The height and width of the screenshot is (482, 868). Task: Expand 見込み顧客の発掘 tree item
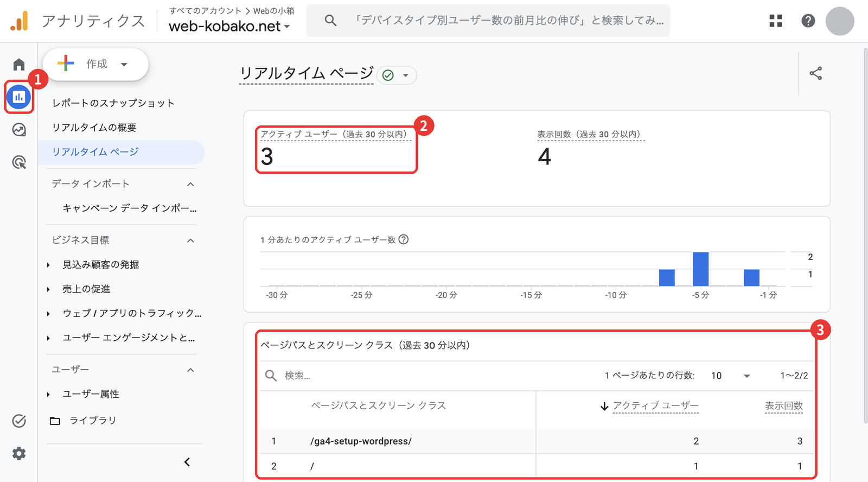[48, 265]
